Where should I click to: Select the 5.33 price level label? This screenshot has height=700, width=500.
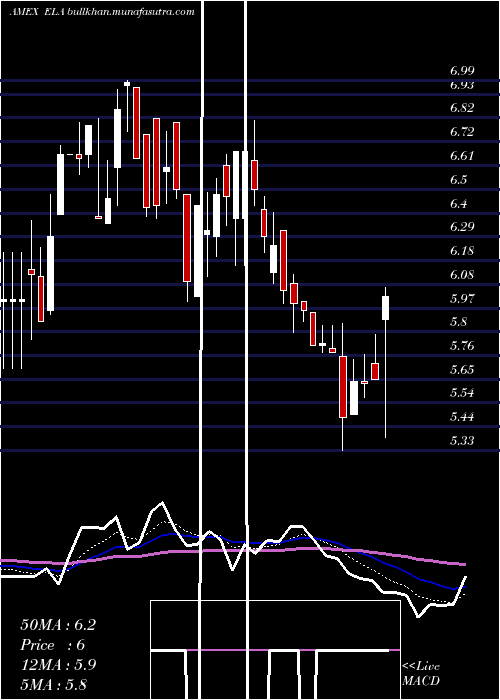(x=462, y=441)
